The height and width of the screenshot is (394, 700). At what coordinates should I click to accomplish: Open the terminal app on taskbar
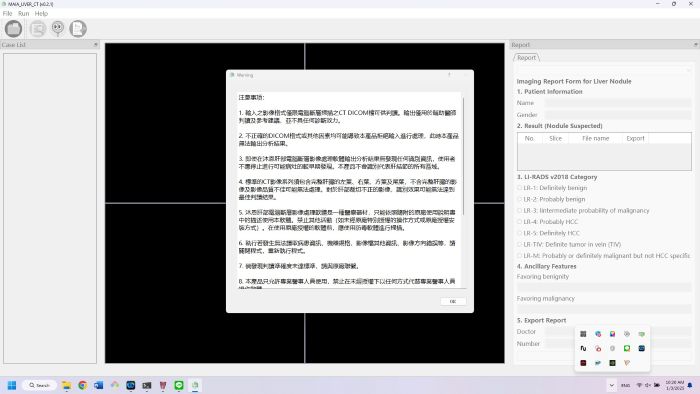[147, 385]
